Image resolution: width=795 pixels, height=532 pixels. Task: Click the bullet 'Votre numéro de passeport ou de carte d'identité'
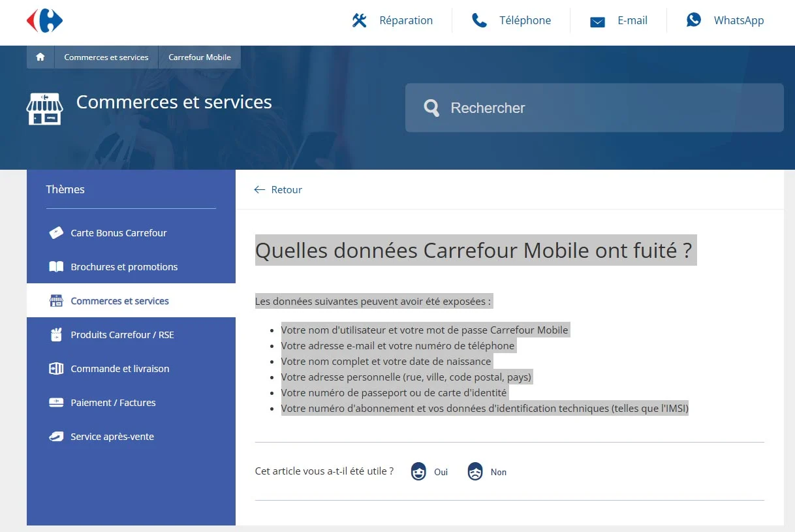coord(394,393)
